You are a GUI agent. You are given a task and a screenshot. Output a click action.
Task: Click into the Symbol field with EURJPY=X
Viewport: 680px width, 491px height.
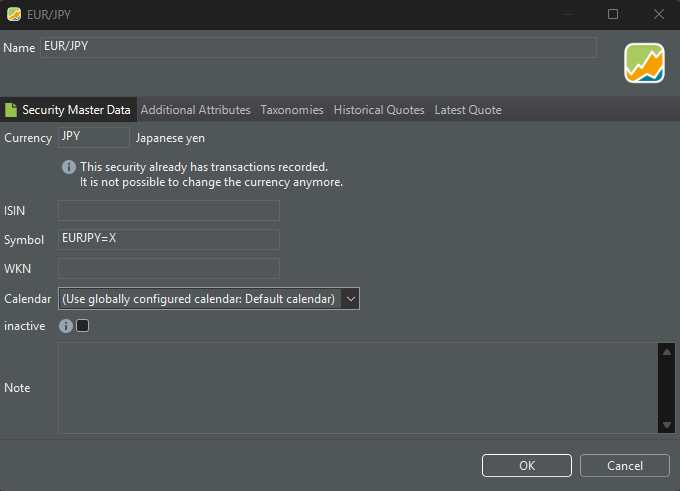[169, 239]
